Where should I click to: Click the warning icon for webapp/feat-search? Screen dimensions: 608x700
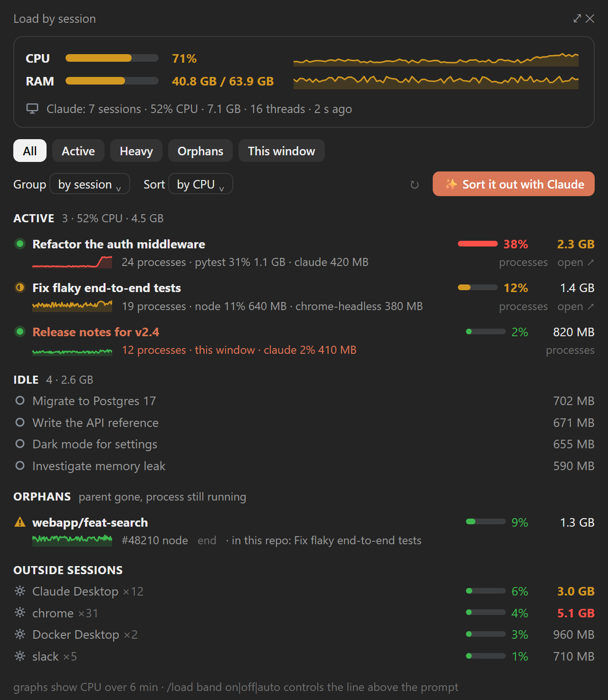point(20,522)
